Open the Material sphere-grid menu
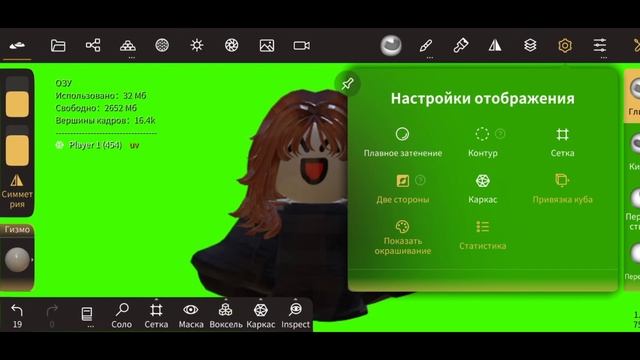The image size is (640, 360). pyautogui.click(x=162, y=45)
